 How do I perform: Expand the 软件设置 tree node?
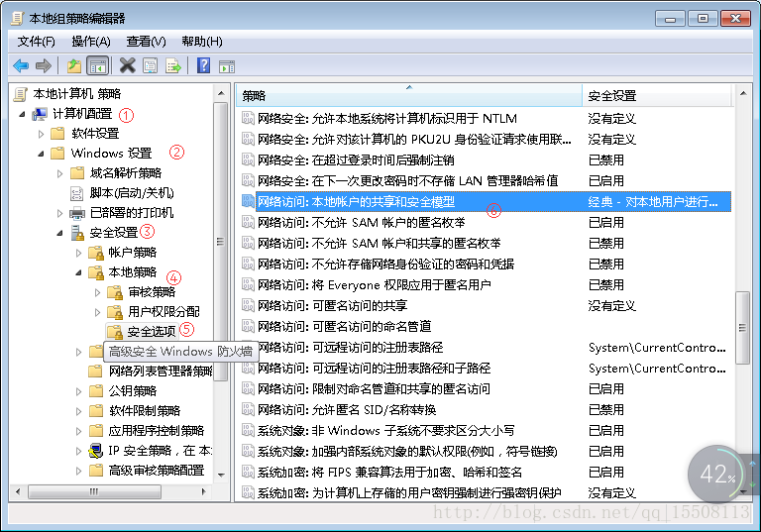[41, 134]
